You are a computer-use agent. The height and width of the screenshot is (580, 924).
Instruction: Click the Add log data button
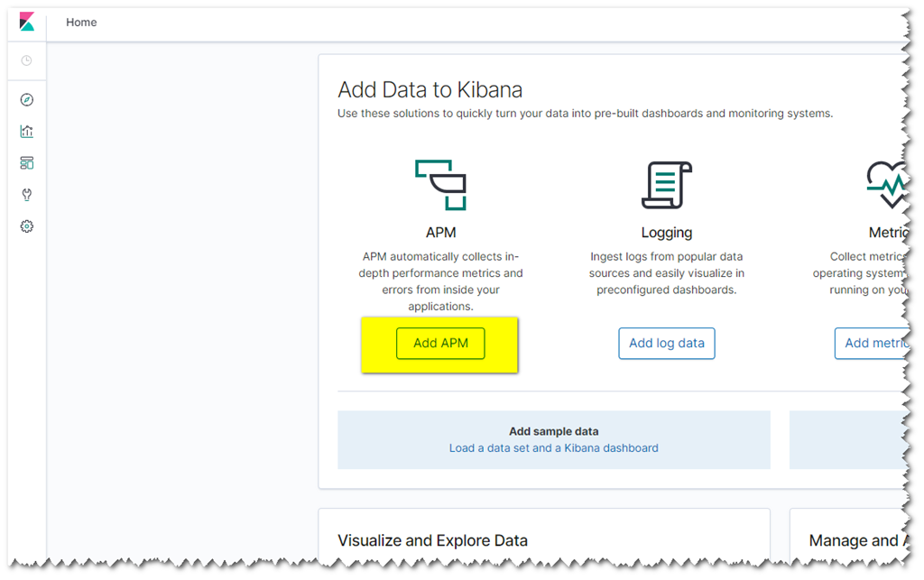pyautogui.click(x=667, y=344)
